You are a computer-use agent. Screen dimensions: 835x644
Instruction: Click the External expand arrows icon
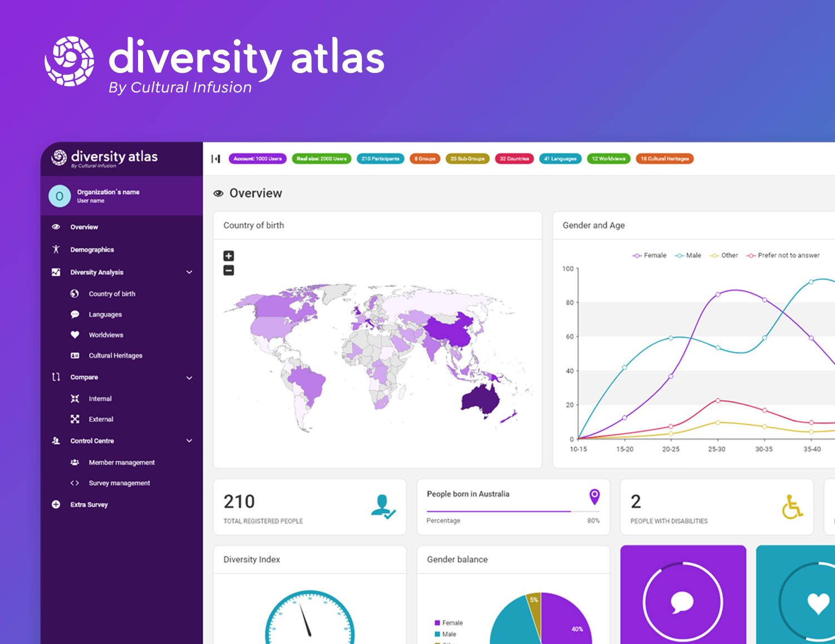pyautogui.click(x=75, y=419)
